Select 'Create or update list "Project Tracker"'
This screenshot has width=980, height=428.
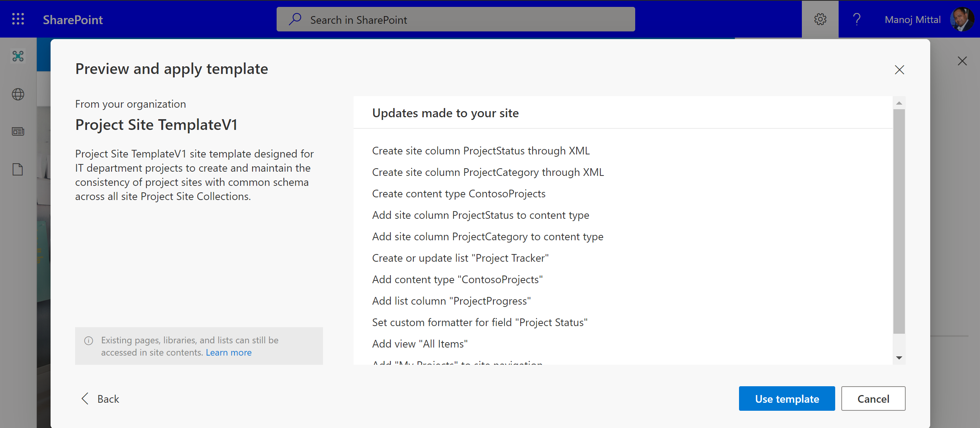coord(461,258)
